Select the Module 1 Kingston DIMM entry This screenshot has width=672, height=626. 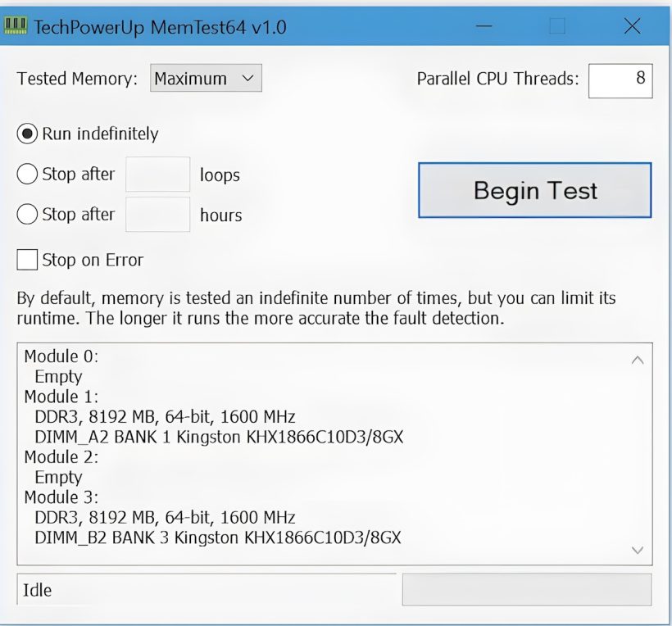coord(216,437)
